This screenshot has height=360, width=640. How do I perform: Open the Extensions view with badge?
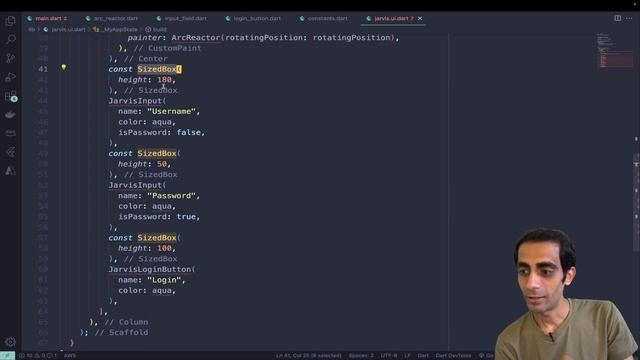pos(11,96)
